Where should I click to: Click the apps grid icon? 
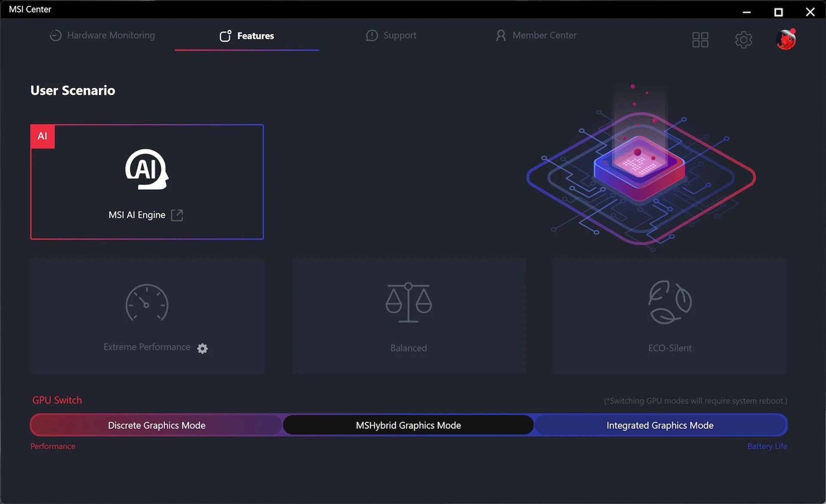point(700,40)
